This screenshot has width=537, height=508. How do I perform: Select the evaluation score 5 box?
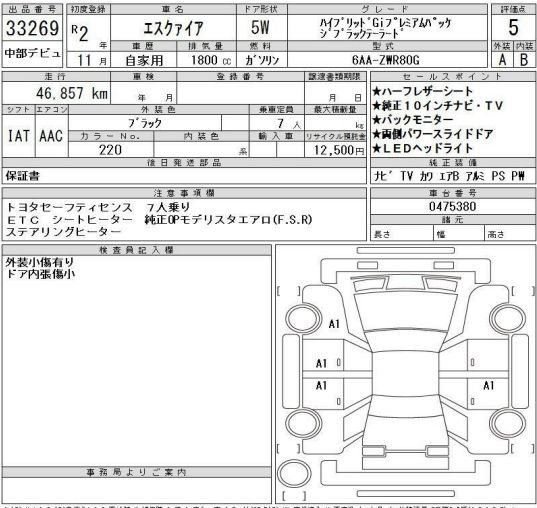pyautogui.click(x=513, y=27)
